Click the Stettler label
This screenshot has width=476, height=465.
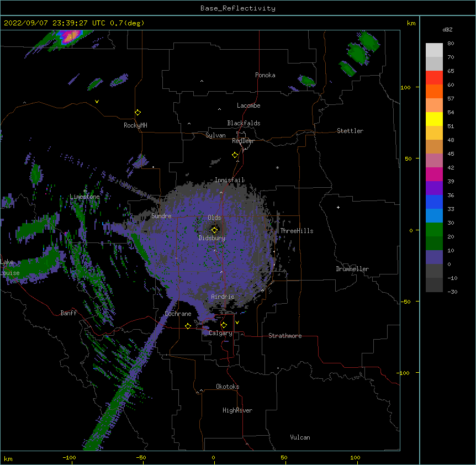click(350, 131)
